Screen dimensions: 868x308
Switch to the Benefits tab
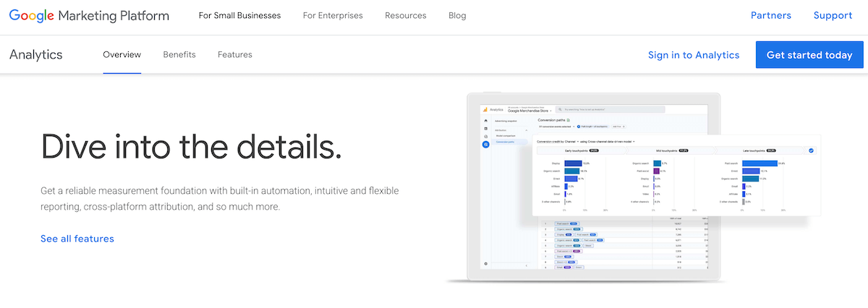coord(179,55)
